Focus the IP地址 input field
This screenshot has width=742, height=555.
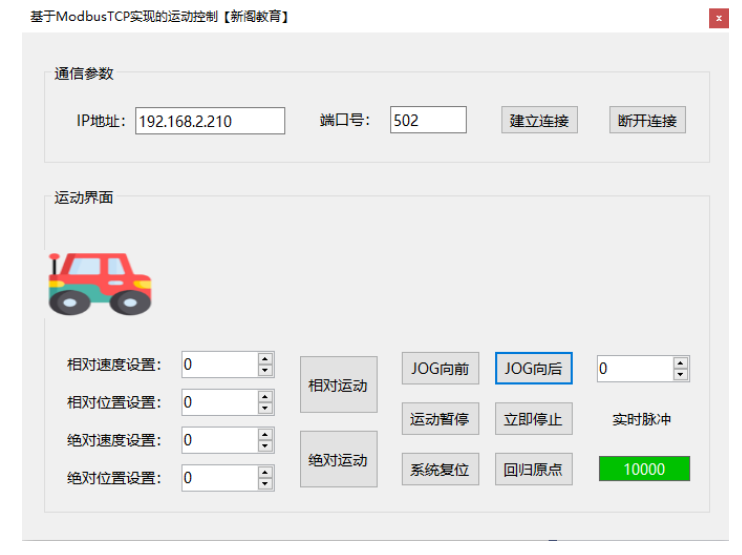(210, 121)
